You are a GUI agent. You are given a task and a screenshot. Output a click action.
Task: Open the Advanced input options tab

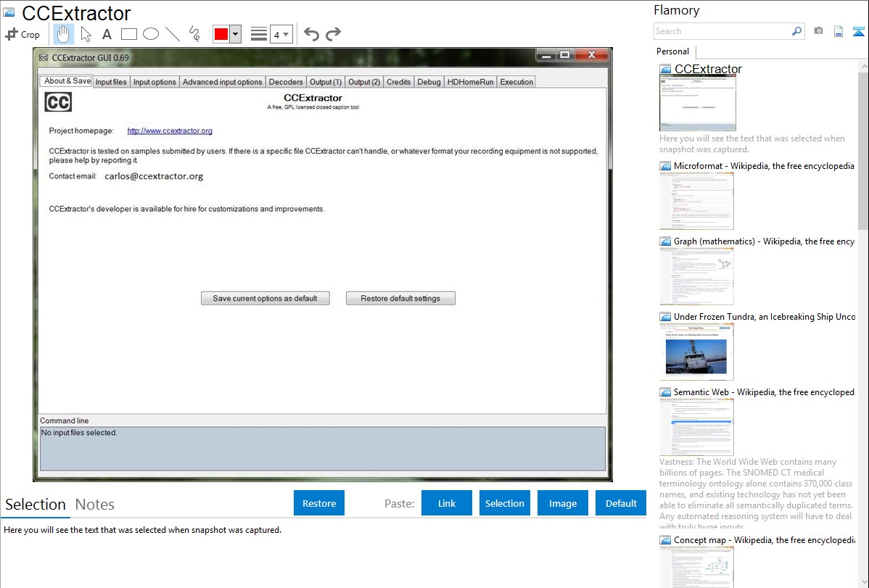coord(222,82)
